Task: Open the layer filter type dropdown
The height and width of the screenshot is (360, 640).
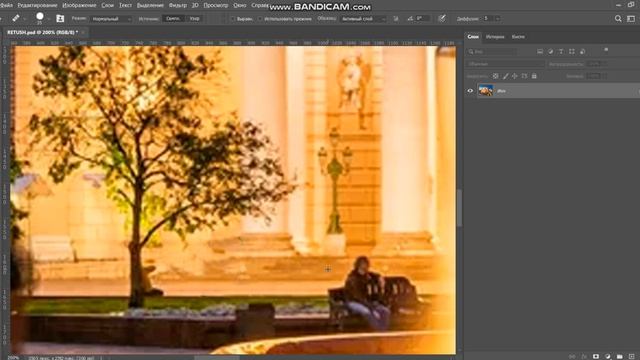Action: pos(491,51)
